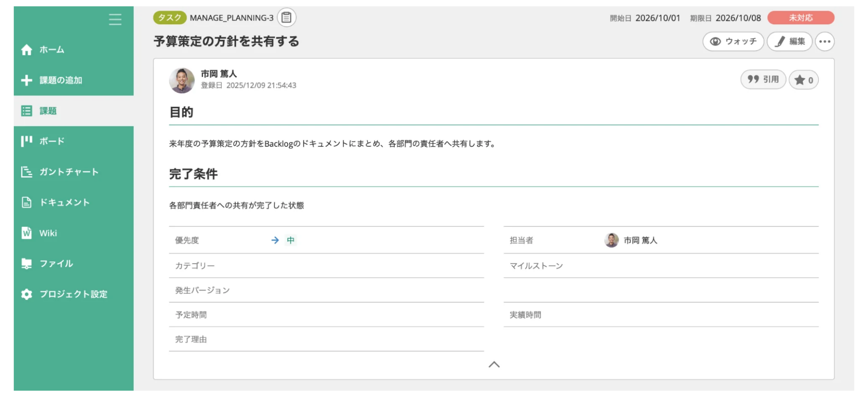Open the ガントチャート chart icon
Screen dimensions: 868x397
tap(26, 172)
